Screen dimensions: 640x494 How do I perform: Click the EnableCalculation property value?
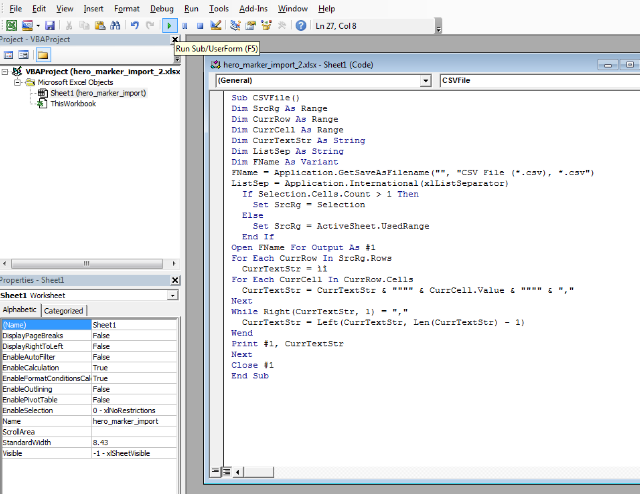[x=101, y=368]
